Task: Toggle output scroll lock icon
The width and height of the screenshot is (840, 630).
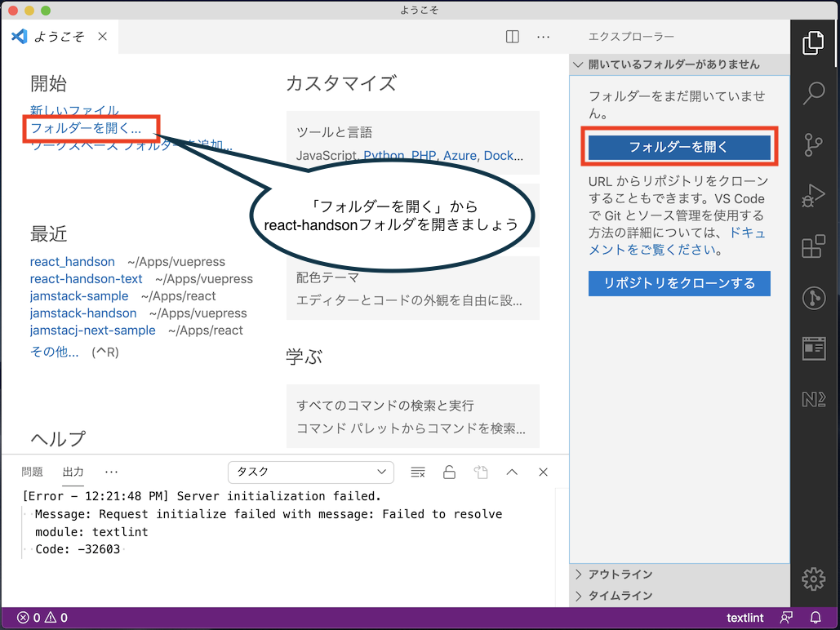Action: click(x=450, y=472)
